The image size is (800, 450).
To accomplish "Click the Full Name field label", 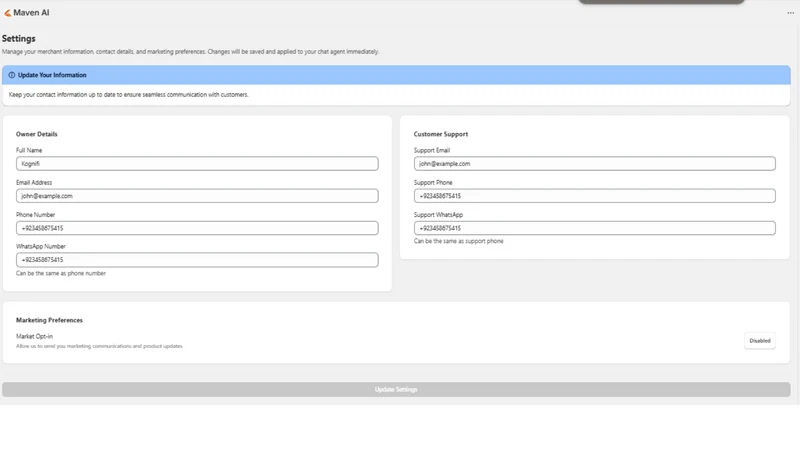I will click(x=29, y=151).
